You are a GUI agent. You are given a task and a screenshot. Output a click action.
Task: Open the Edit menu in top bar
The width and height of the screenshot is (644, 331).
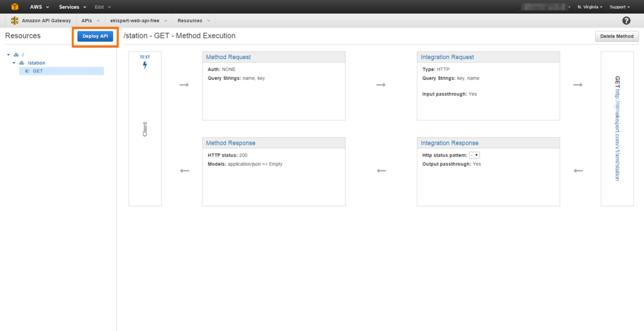pyautogui.click(x=103, y=7)
